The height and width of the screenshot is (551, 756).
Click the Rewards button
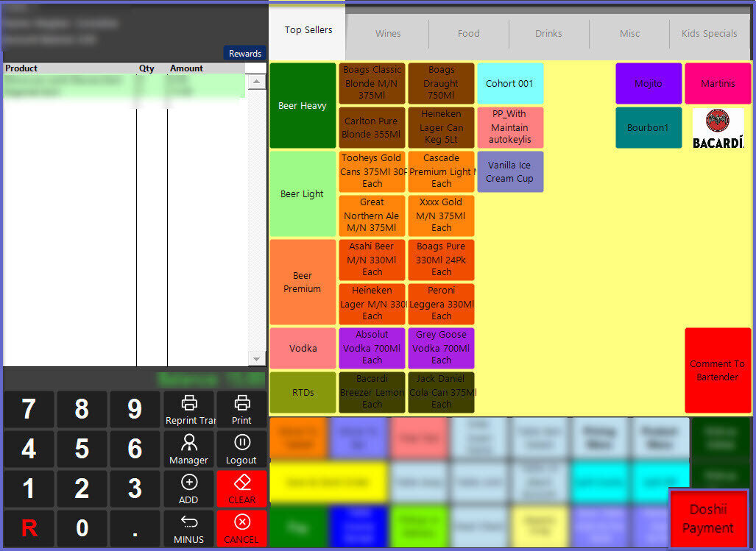(x=245, y=54)
